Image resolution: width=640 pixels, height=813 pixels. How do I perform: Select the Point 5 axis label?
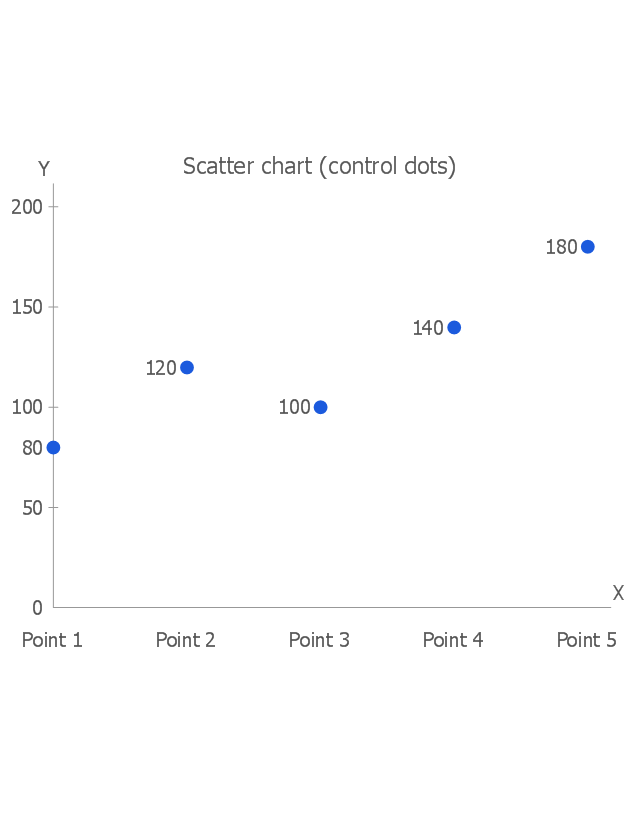(587, 640)
